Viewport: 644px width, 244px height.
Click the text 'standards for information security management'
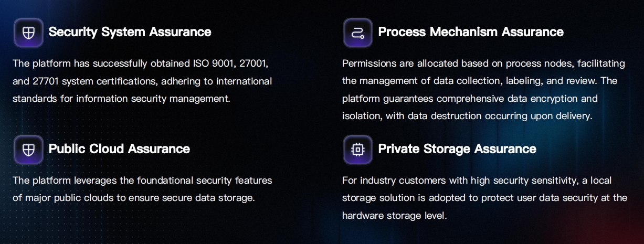[121, 99]
